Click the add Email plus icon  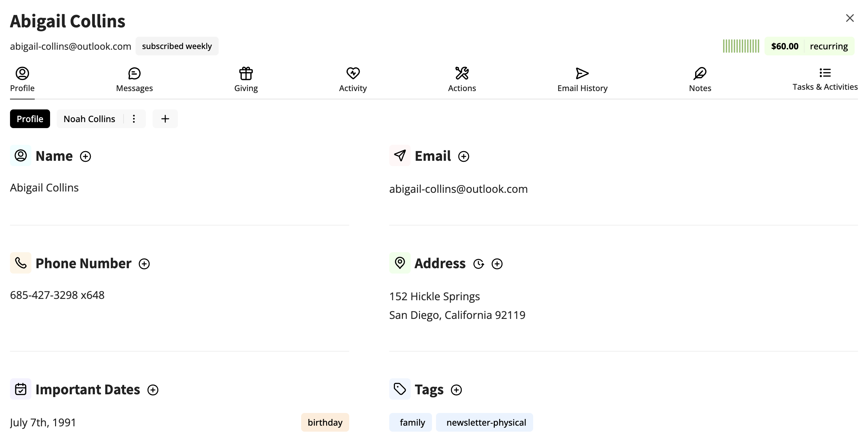coord(463,156)
